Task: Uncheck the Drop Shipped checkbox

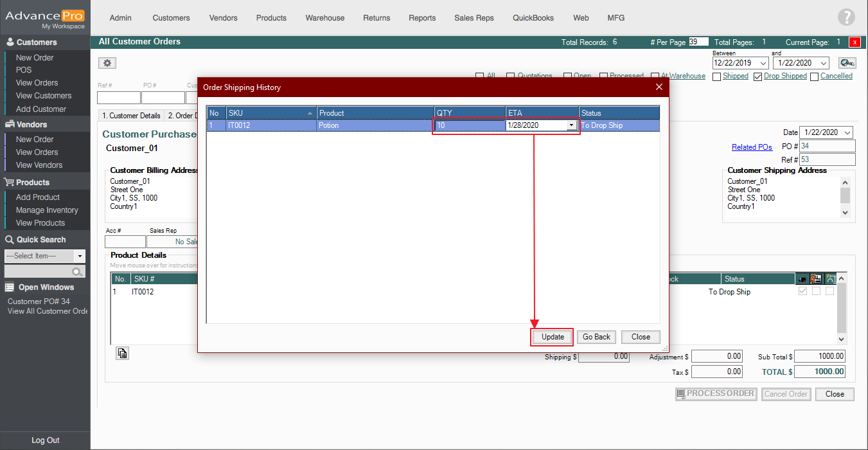Action: 757,76
